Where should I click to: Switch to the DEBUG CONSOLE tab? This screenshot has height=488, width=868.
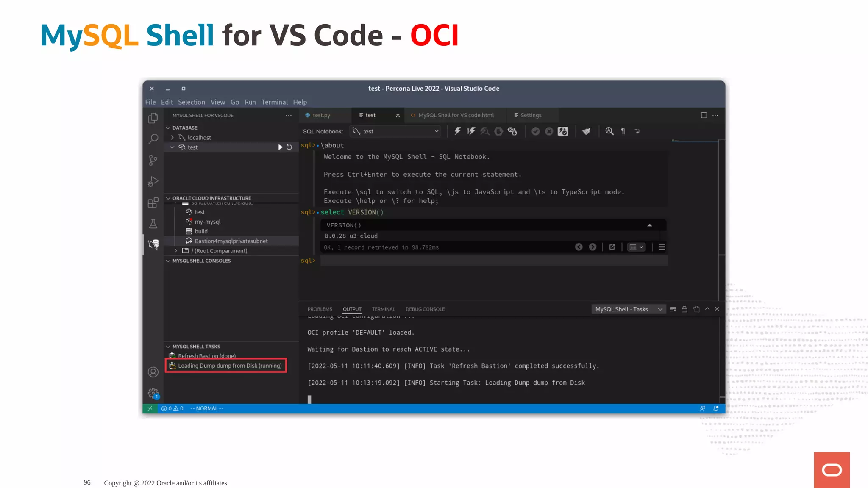tap(425, 309)
